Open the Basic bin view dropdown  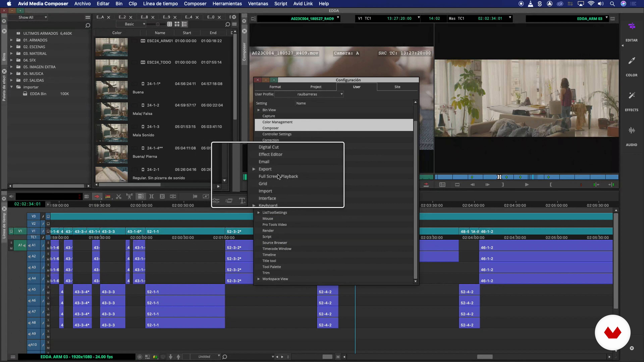click(131, 24)
